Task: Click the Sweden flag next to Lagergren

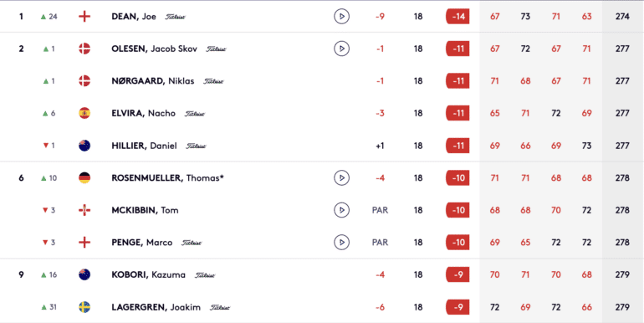Action: pyautogui.click(x=84, y=307)
